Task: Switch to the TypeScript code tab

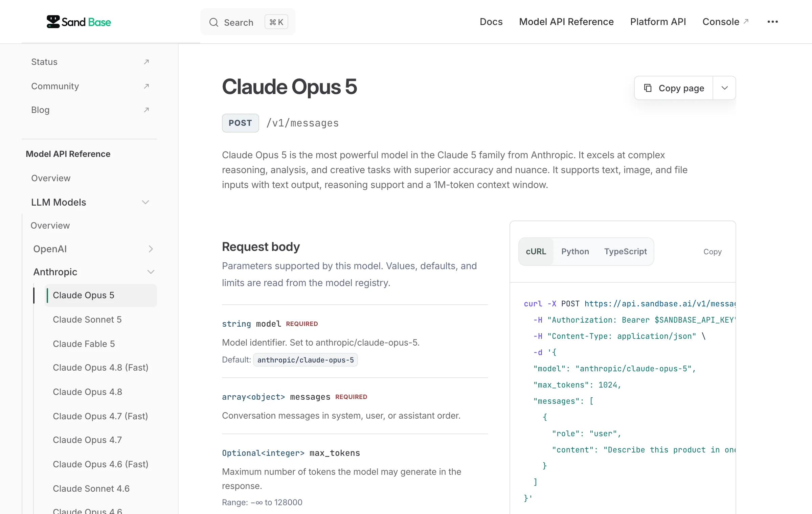Action: (x=626, y=252)
